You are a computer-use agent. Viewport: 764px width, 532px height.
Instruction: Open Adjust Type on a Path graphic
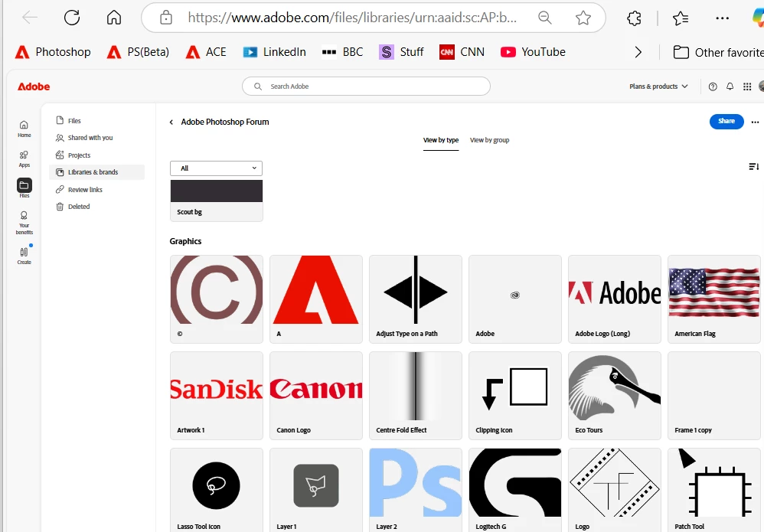416,299
